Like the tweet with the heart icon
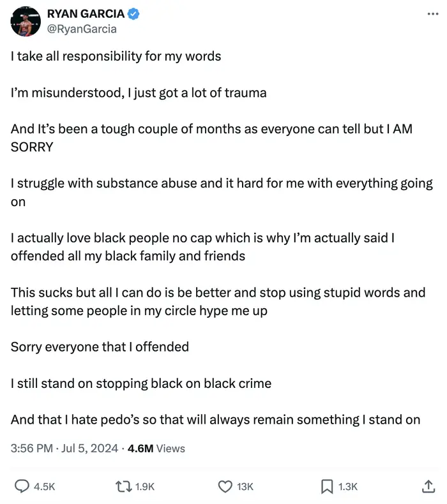The image size is (447, 504). [x=225, y=486]
